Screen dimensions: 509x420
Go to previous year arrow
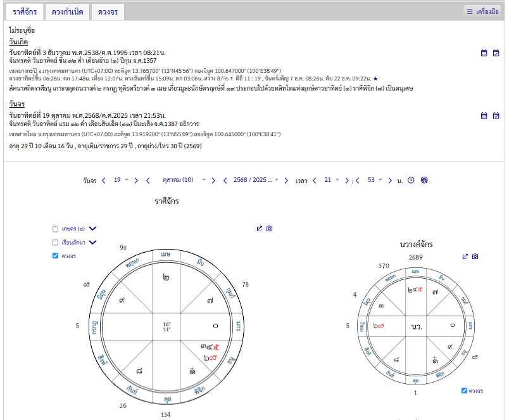(x=225, y=181)
